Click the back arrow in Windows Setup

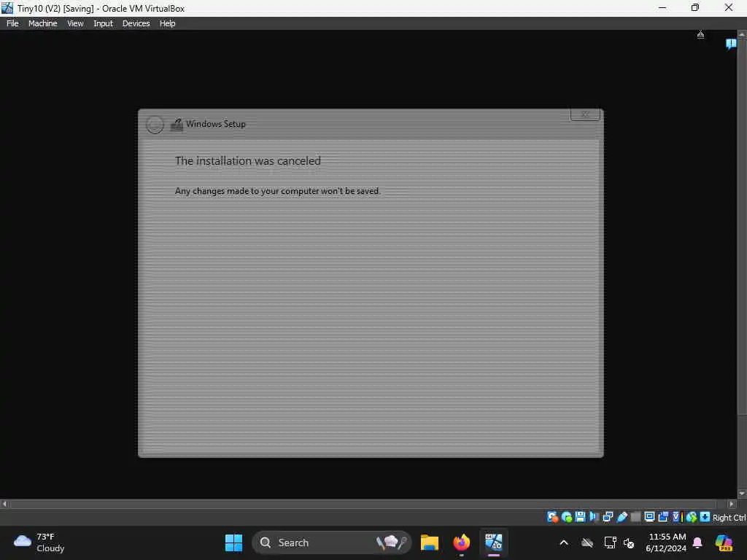click(x=155, y=124)
